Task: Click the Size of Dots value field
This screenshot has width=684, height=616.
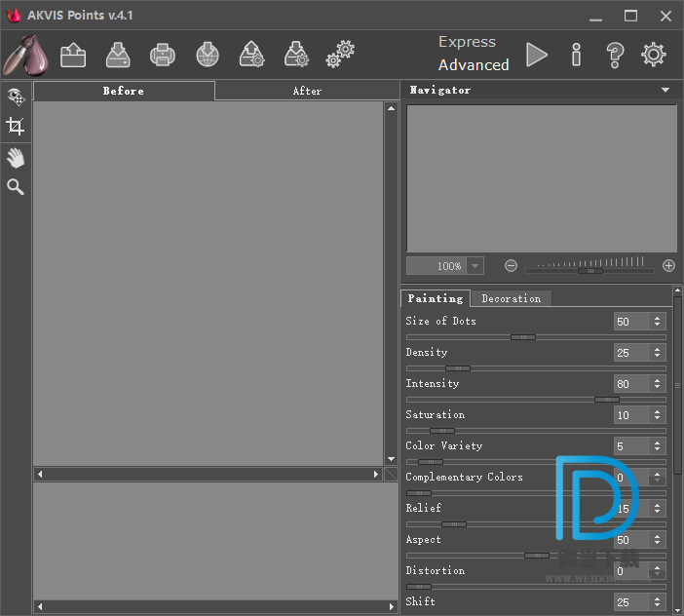Action: pyautogui.click(x=631, y=322)
